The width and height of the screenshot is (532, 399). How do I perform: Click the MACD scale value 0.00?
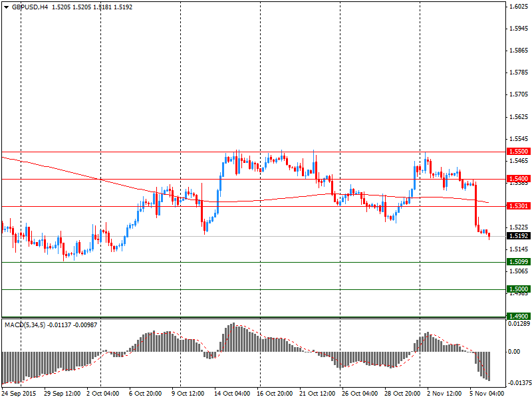click(514, 352)
